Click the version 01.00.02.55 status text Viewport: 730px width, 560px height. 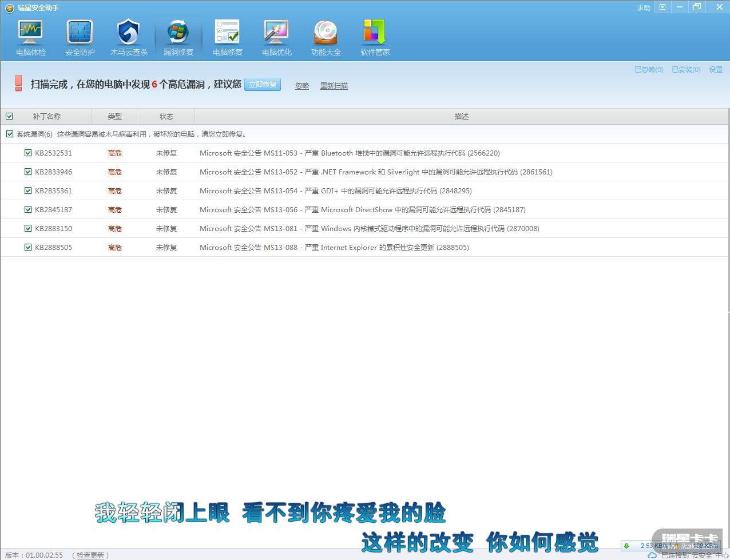tap(34, 555)
